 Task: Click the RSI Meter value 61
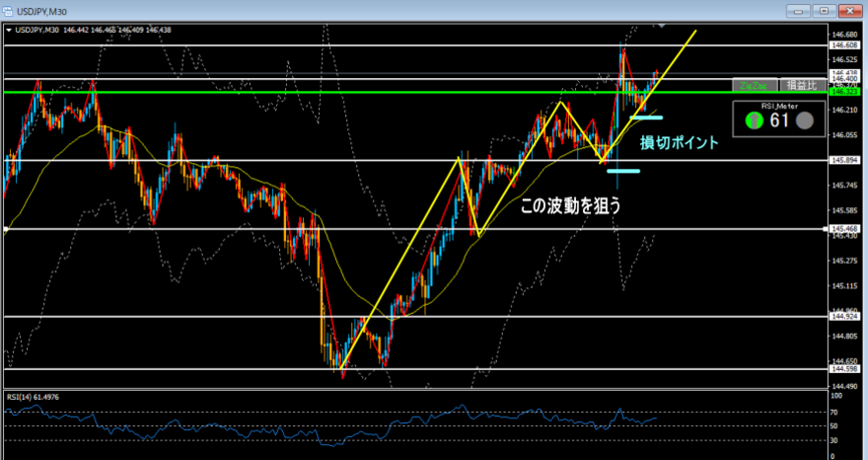click(x=778, y=120)
